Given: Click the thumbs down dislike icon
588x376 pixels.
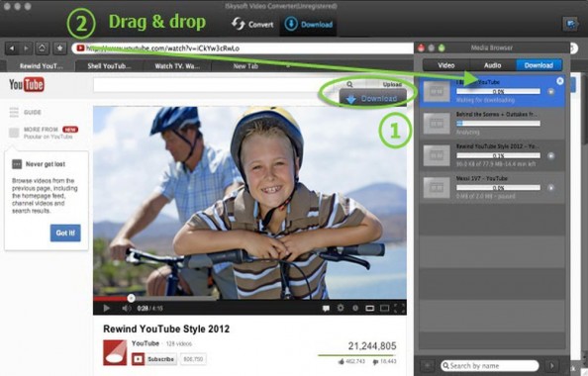Looking at the screenshot, I should tap(375, 362).
